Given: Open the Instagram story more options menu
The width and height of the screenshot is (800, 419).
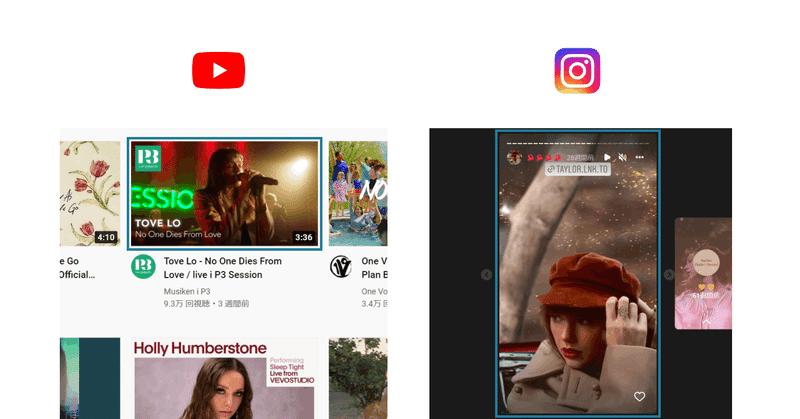Looking at the screenshot, I should (x=639, y=157).
